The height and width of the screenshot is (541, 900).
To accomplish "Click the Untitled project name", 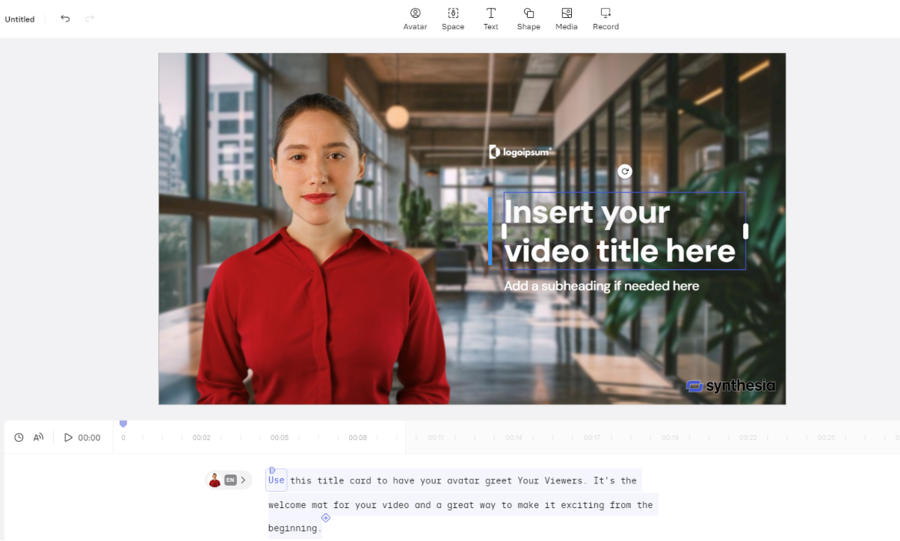I will pyautogui.click(x=20, y=19).
